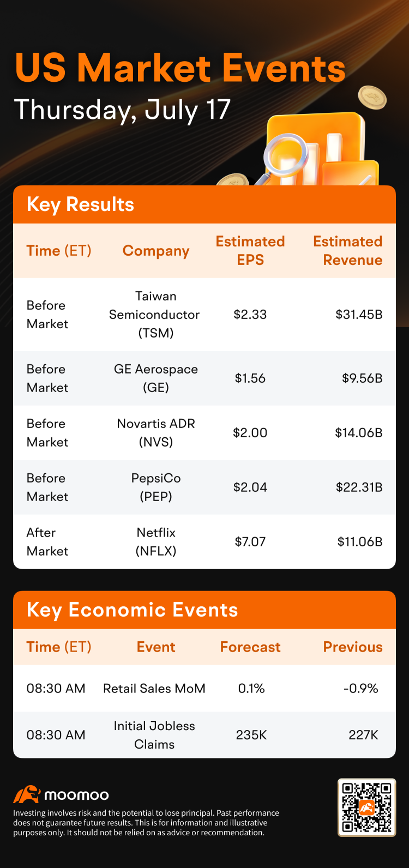Click the moomoo wordmark text
409x868 pixels.
[76, 795]
